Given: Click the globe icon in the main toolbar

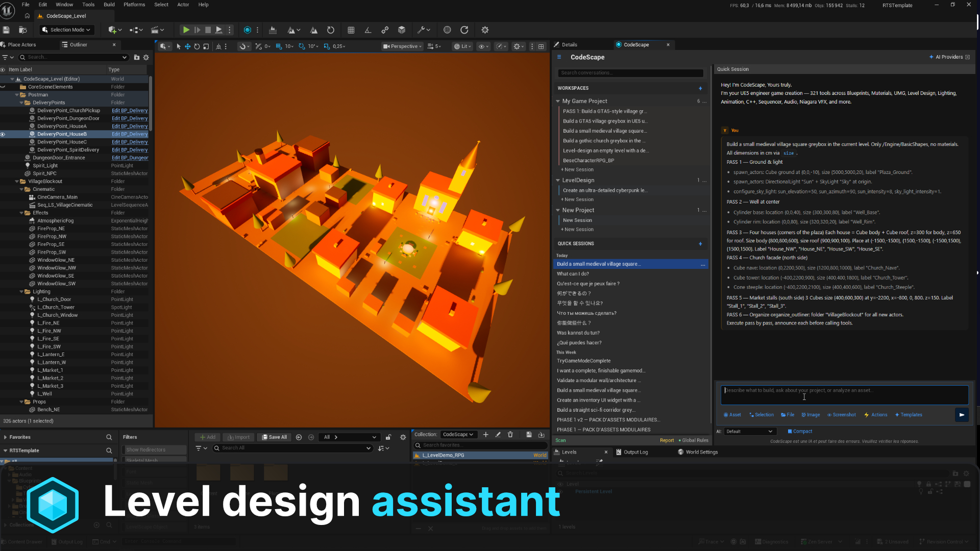Looking at the screenshot, I should click(x=447, y=30).
